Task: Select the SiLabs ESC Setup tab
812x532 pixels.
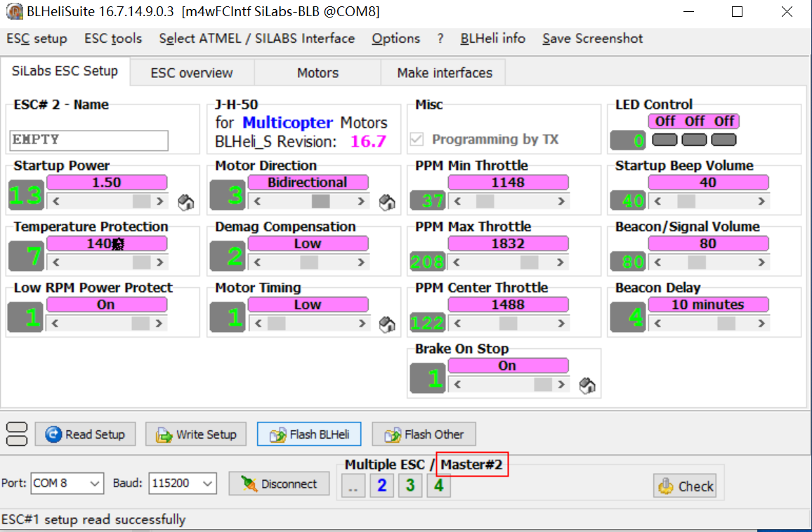Action: [65, 71]
